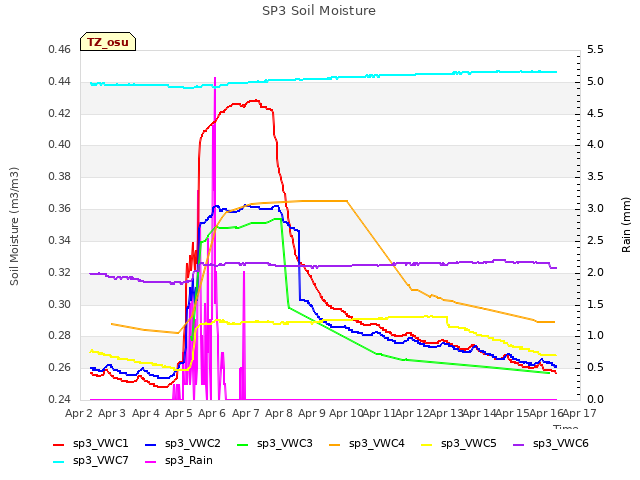Select the sp3_VWC6 legend label

[560, 444]
